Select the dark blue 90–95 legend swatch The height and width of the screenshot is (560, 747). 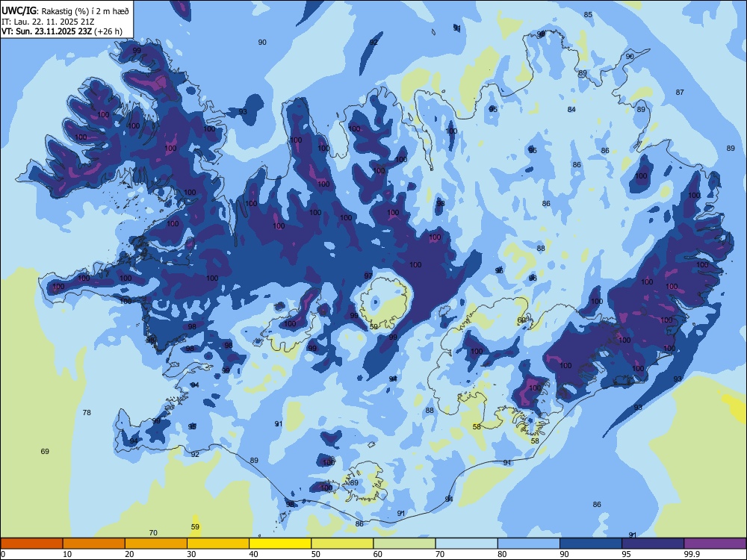click(591, 544)
